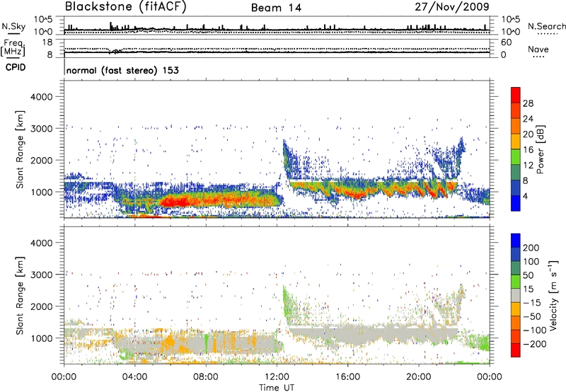Click the '08:00' time tick label
The width and height of the screenshot is (566, 392).
pyautogui.click(x=206, y=377)
